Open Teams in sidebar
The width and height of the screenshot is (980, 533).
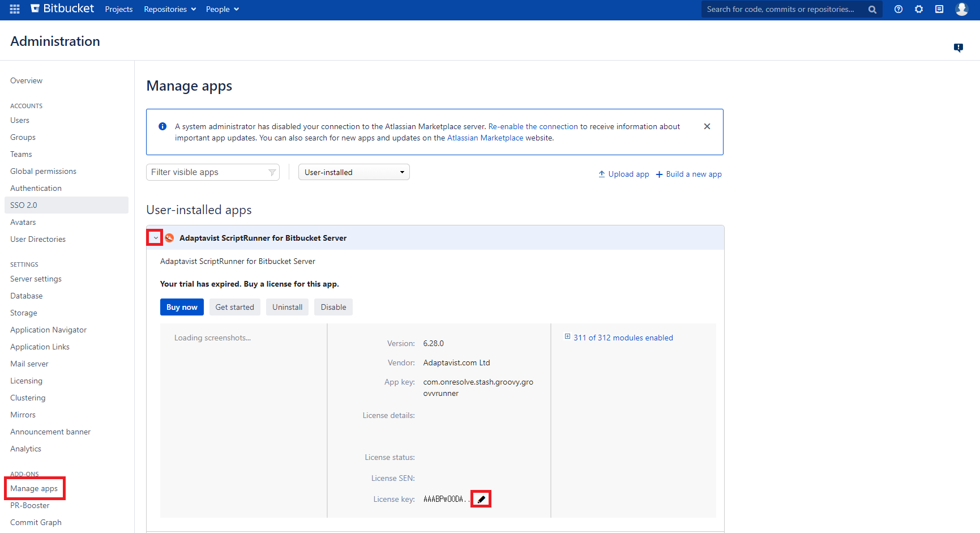pyautogui.click(x=21, y=154)
